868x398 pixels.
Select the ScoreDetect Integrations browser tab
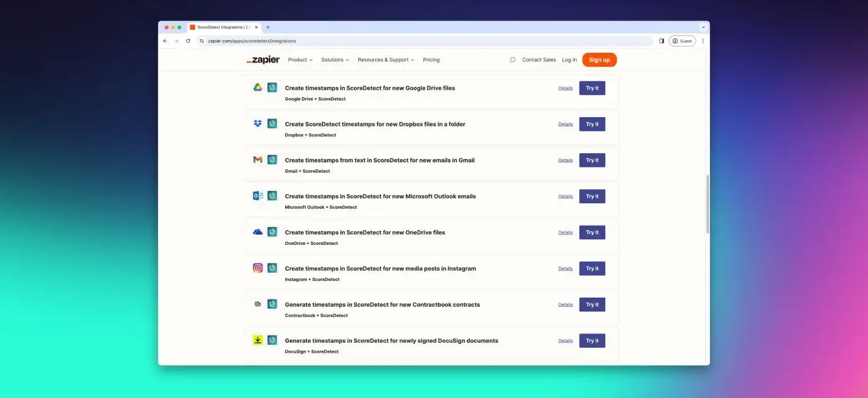pos(223,27)
